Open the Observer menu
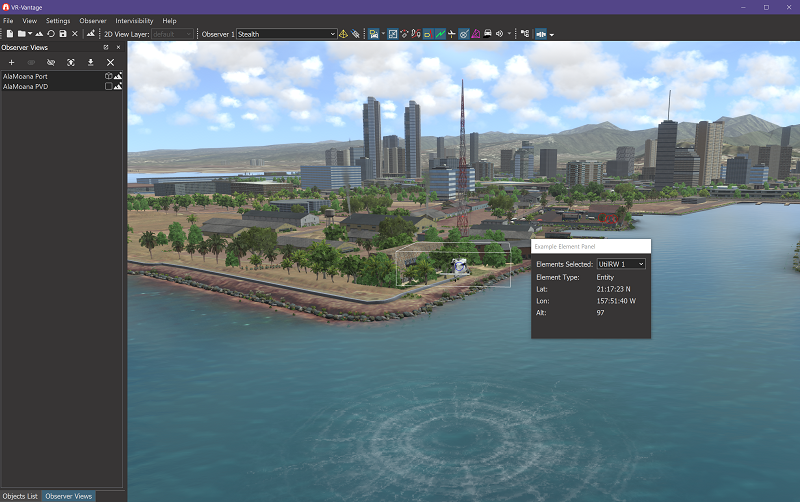800x502 pixels. click(x=93, y=21)
